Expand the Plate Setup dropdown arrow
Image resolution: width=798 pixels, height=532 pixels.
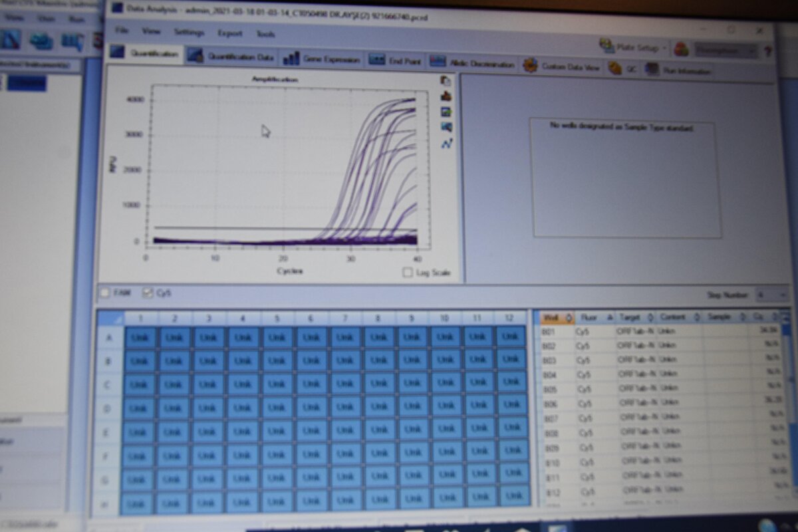(664, 49)
